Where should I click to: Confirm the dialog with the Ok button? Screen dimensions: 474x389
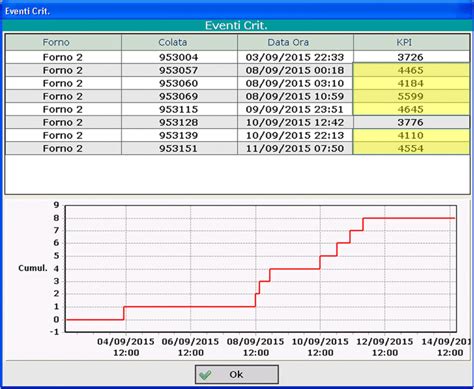pos(237,374)
